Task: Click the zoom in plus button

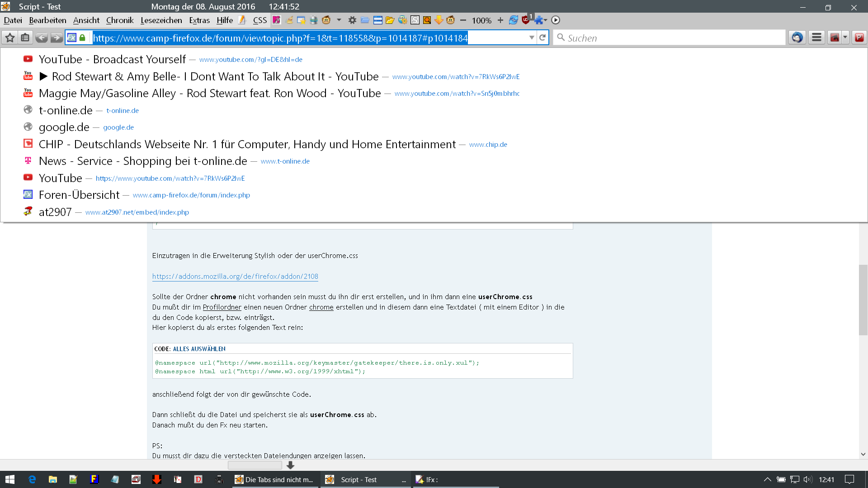Action: tap(500, 20)
